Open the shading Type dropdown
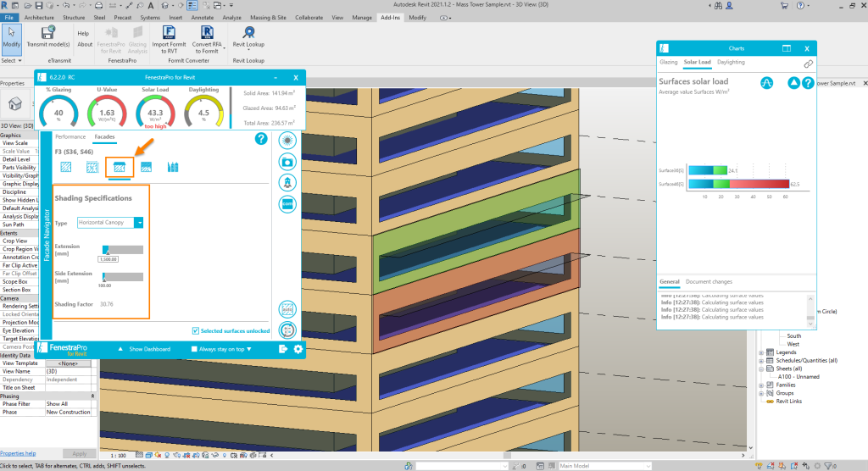Viewport: 868px width, 471px height. pyautogui.click(x=140, y=223)
